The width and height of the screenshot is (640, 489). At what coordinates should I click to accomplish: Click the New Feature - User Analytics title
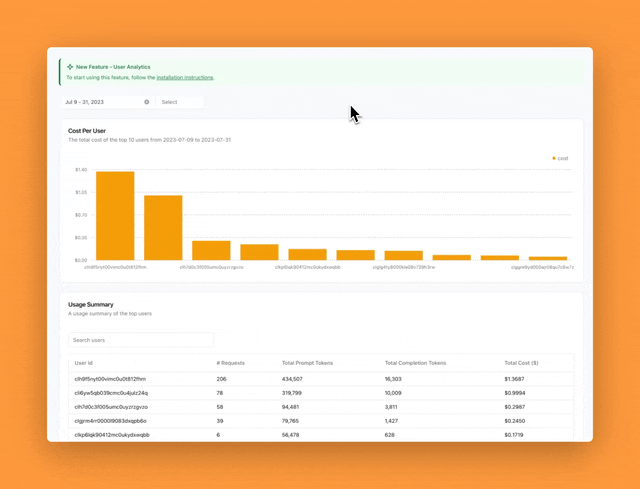(113, 67)
